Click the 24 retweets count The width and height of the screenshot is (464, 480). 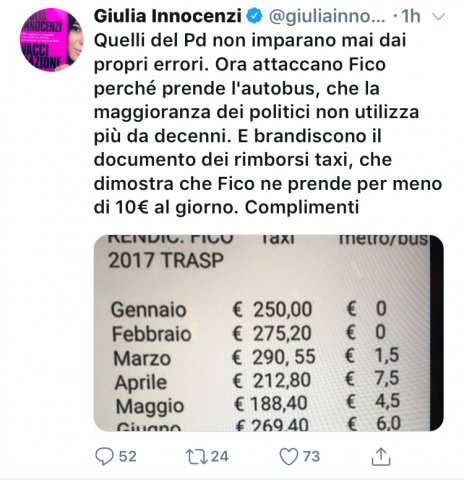pos(220,457)
